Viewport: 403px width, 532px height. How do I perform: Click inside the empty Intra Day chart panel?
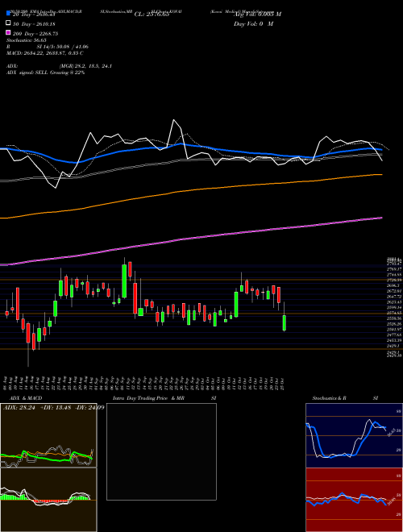(161, 451)
